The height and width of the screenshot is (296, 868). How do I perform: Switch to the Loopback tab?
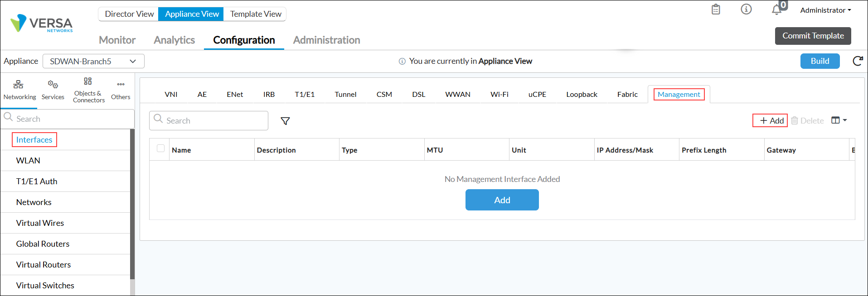[x=582, y=95]
